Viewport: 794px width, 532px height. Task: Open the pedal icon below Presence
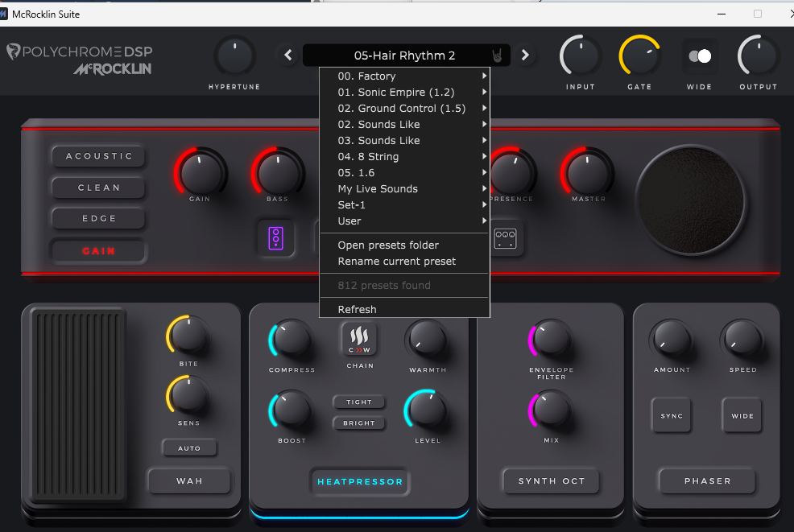[x=505, y=238]
